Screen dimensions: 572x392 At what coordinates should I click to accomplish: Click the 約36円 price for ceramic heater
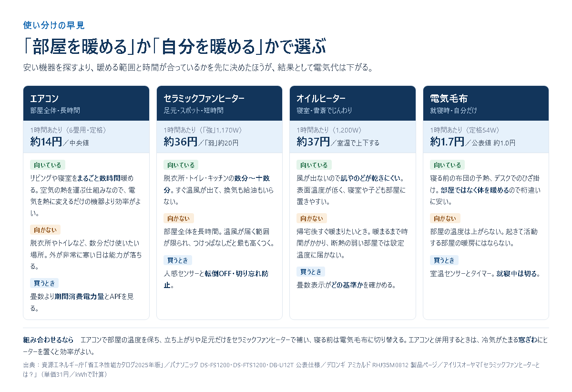point(180,142)
